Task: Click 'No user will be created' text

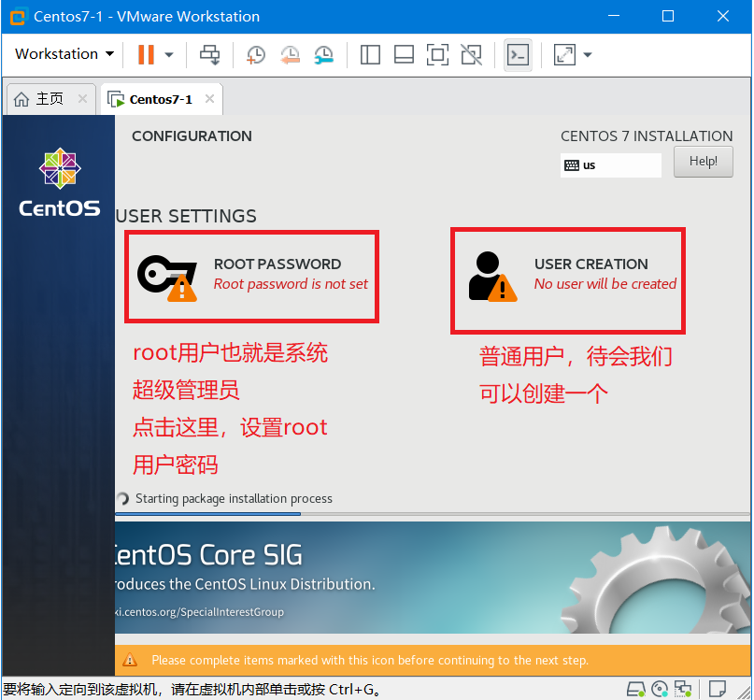Action: click(x=605, y=284)
